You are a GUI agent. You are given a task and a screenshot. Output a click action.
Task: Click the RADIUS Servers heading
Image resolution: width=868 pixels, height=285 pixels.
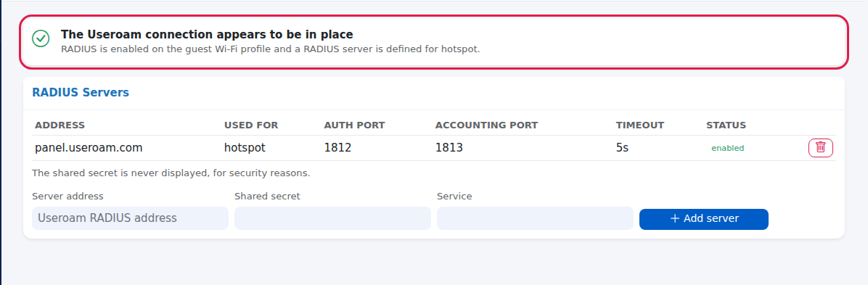tap(81, 92)
